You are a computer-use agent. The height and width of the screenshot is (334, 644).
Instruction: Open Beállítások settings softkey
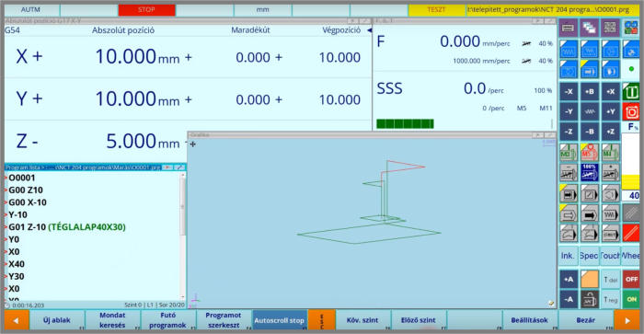coord(529,320)
